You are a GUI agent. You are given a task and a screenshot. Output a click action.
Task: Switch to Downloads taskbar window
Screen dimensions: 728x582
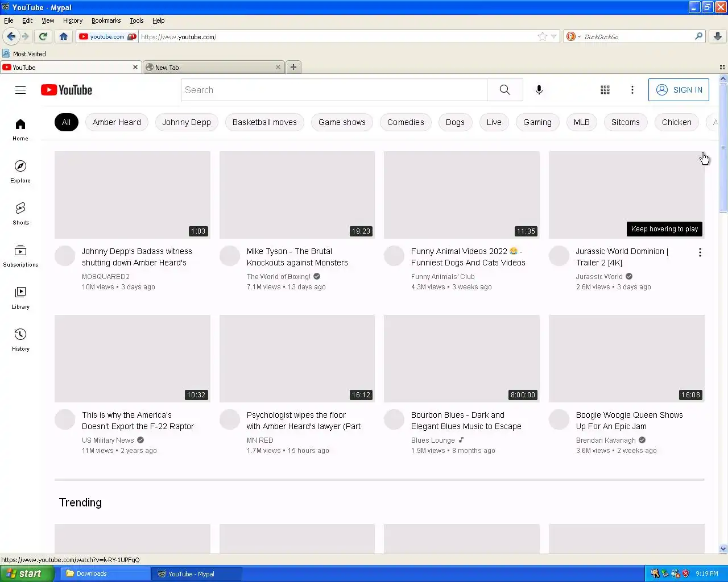[x=105, y=573]
